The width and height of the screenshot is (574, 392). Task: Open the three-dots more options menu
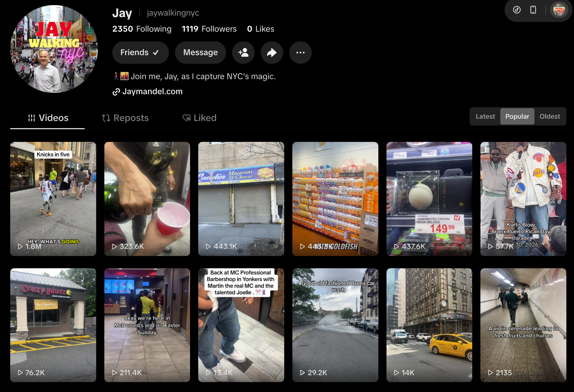pyautogui.click(x=300, y=52)
